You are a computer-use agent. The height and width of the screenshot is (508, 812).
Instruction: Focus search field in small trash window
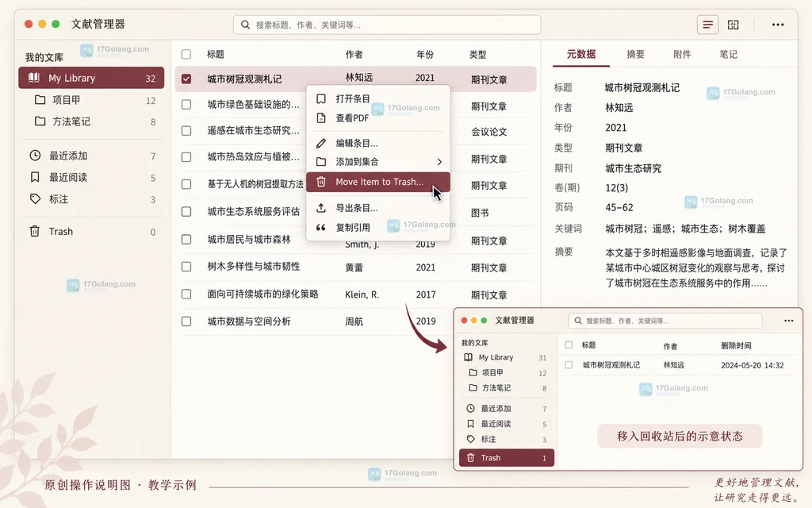pos(665,321)
